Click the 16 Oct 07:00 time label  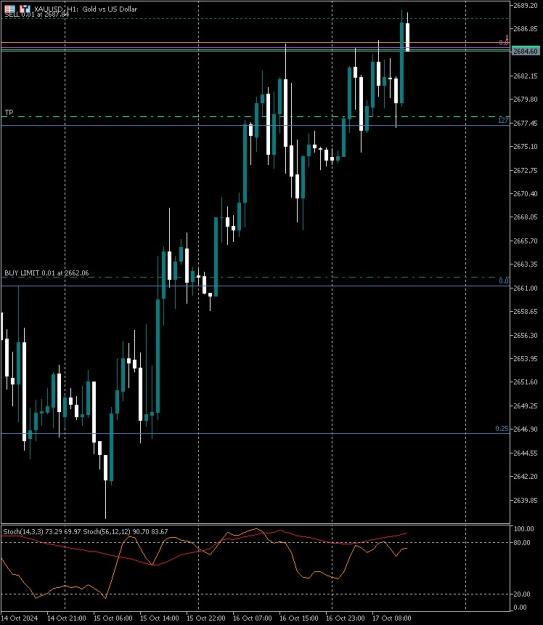[x=252, y=618]
